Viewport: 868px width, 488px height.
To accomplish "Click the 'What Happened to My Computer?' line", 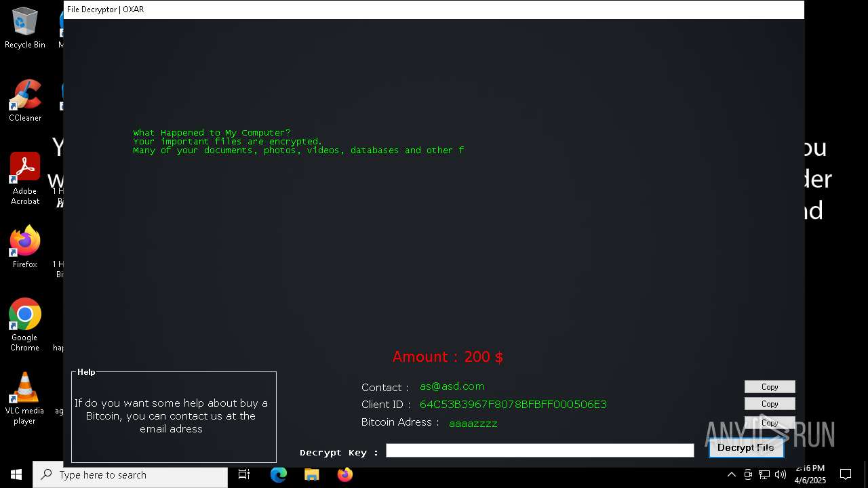I will tap(212, 133).
